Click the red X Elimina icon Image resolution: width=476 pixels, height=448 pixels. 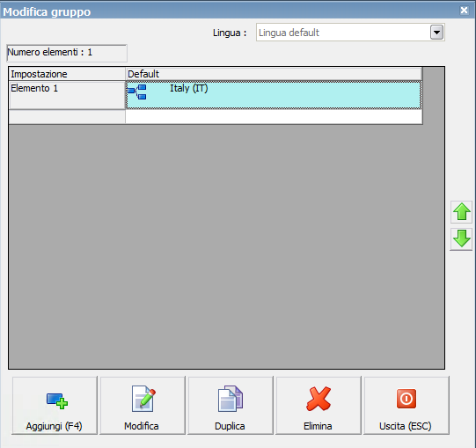tap(319, 399)
